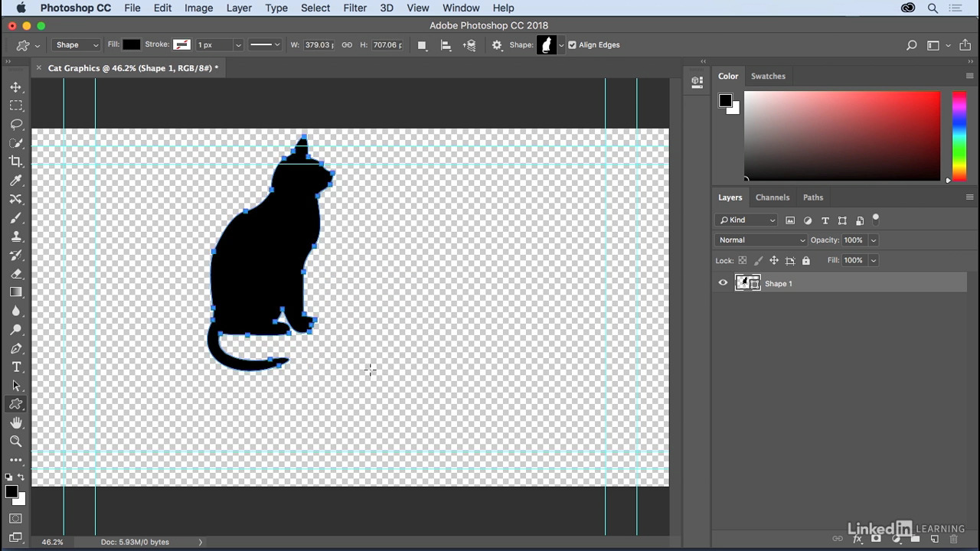Select the Clone Stamp tool
The height and width of the screenshot is (551, 980).
click(x=16, y=236)
